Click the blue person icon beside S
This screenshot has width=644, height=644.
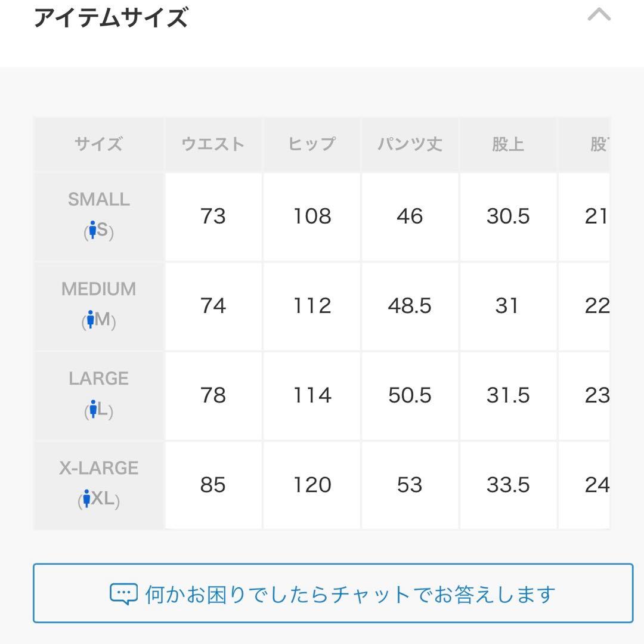pos(93,230)
